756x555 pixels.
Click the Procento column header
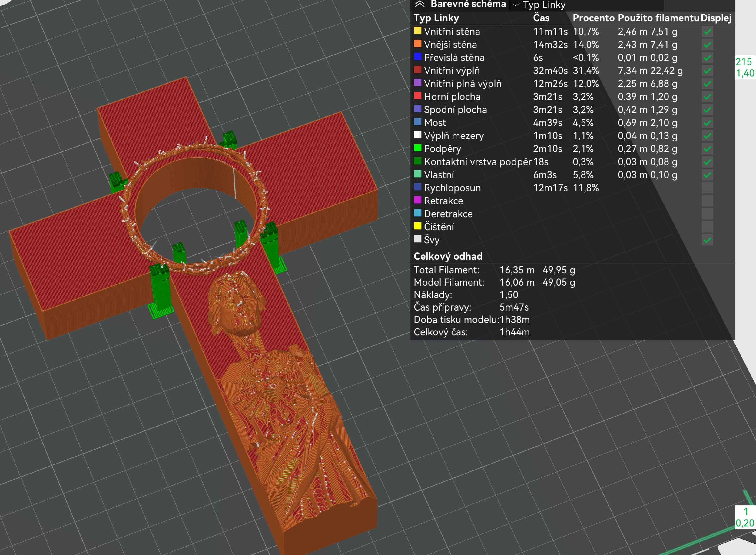tap(593, 18)
